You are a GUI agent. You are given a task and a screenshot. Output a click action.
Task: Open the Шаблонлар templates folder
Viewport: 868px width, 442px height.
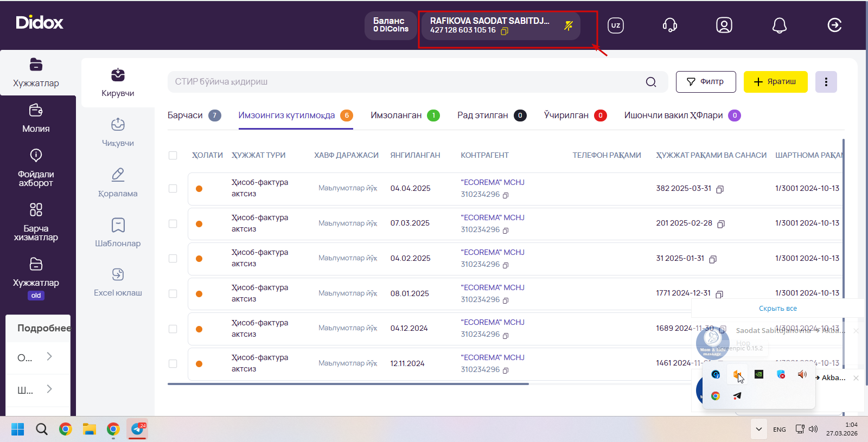point(118,232)
